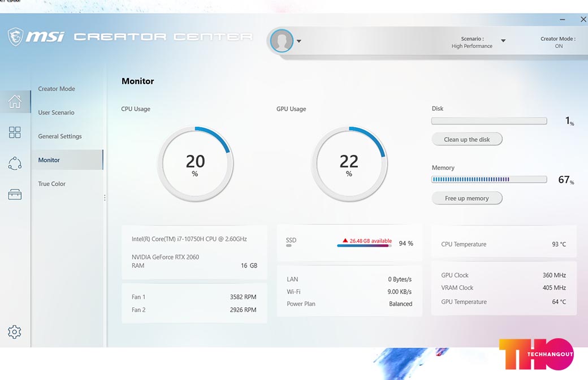588x380 pixels.
Task: Click the GPU Usage 22% gauge
Action: point(349,164)
